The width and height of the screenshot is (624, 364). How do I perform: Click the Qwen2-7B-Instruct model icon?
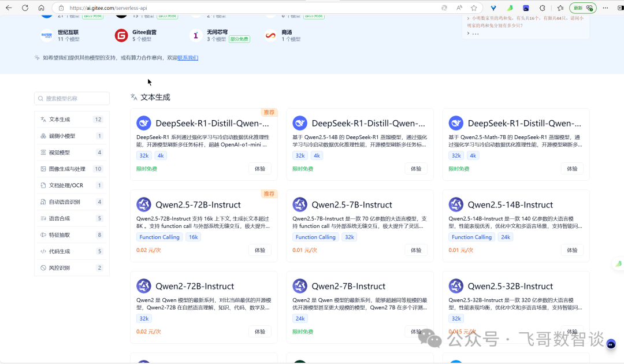(300, 286)
